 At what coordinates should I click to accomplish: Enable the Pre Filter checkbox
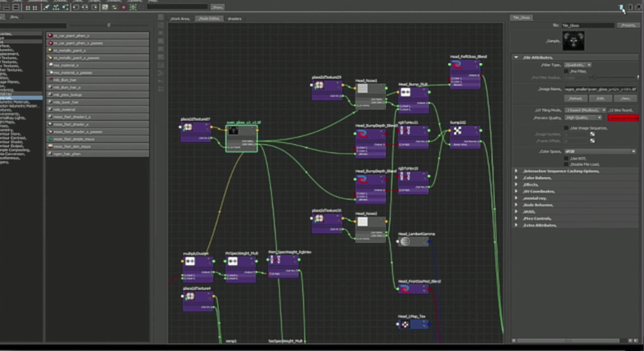click(567, 71)
